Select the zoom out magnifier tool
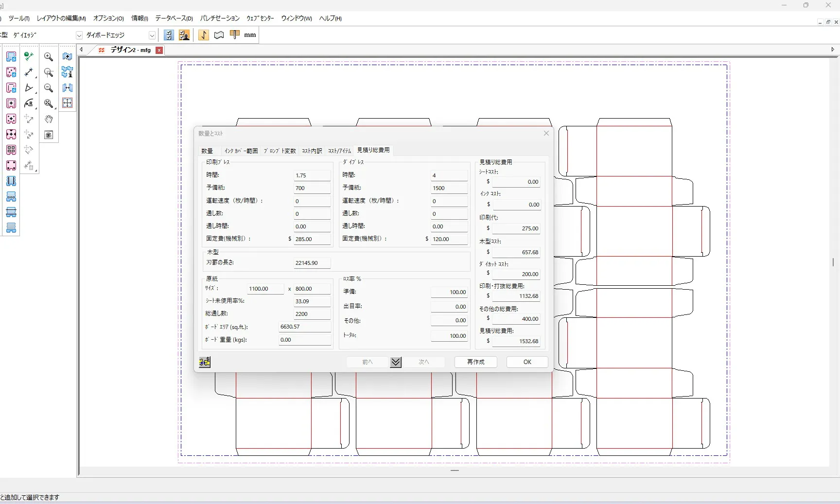This screenshot has height=504, width=840. (x=49, y=88)
